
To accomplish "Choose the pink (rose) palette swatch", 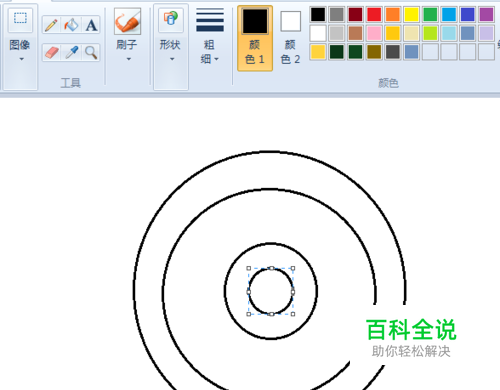I will [x=374, y=33].
